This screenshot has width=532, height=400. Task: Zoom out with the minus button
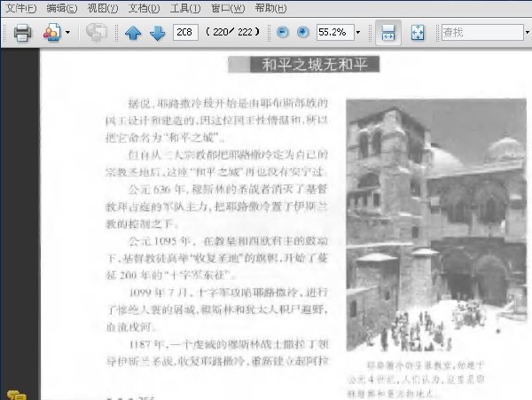[282, 33]
